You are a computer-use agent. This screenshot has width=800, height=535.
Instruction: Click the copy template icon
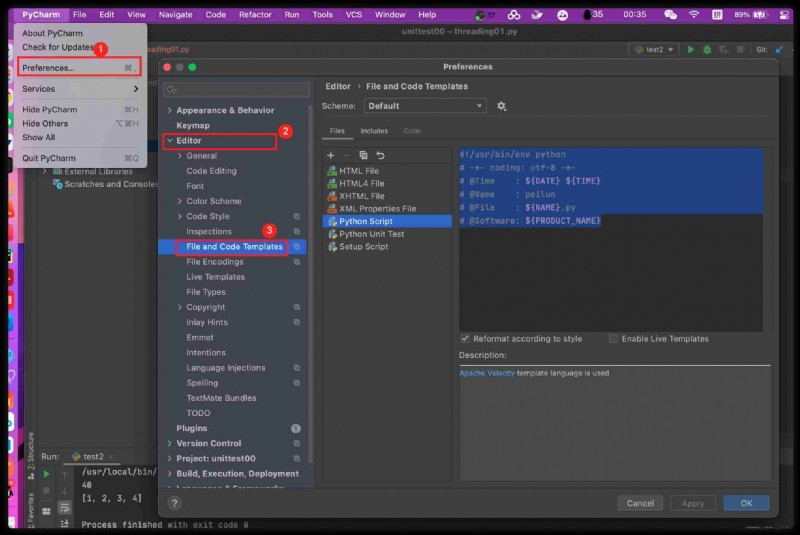[363, 155]
